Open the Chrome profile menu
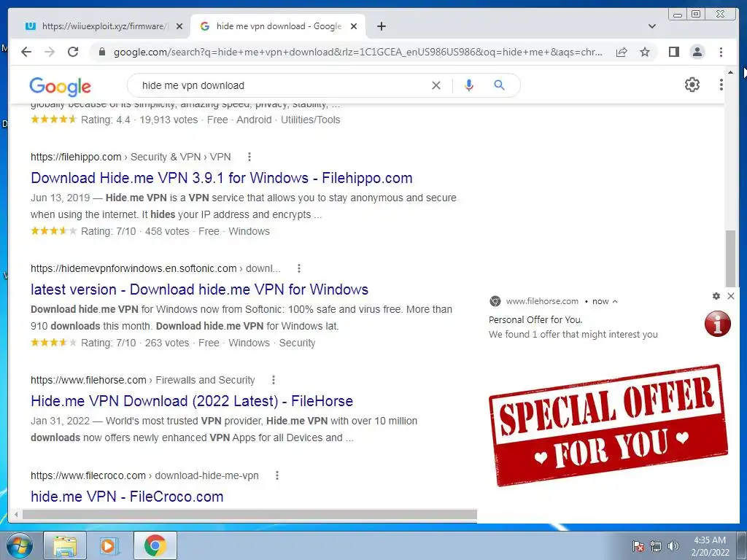The height and width of the screenshot is (560, 747). coord(697,52)
